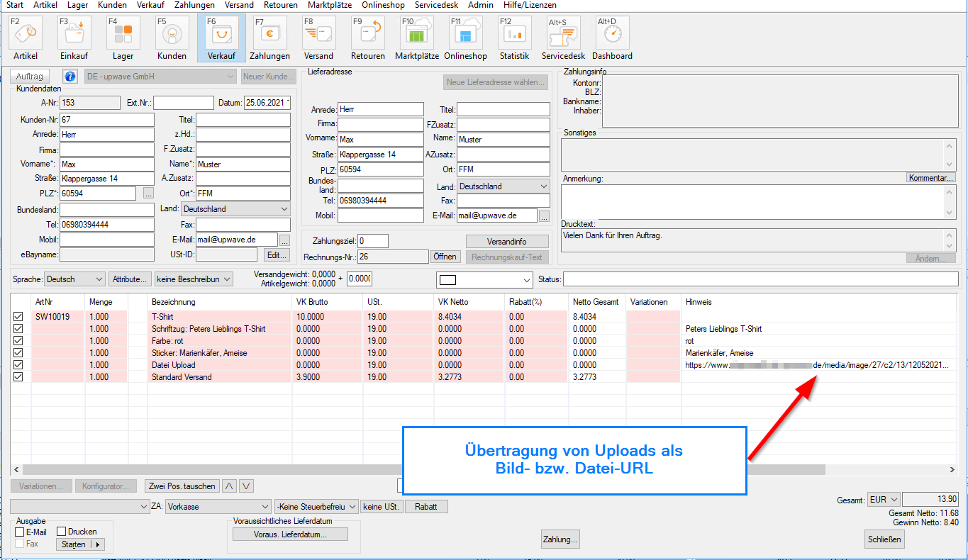Open the Retouren module icon
This screenshot has width=968, height=560.
[368, 33]
